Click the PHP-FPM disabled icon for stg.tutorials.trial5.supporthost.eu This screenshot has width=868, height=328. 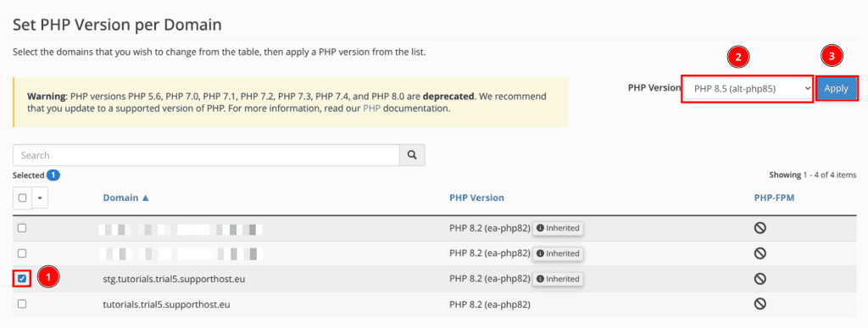click(x=760, y=278)
